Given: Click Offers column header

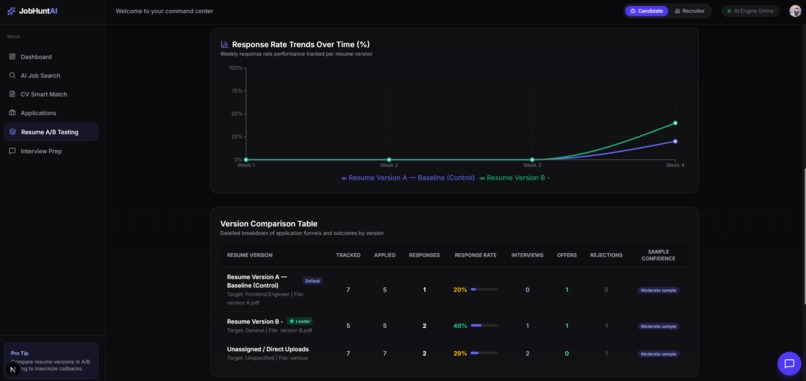Looking at the screenshot, I should tap(566, 255).
